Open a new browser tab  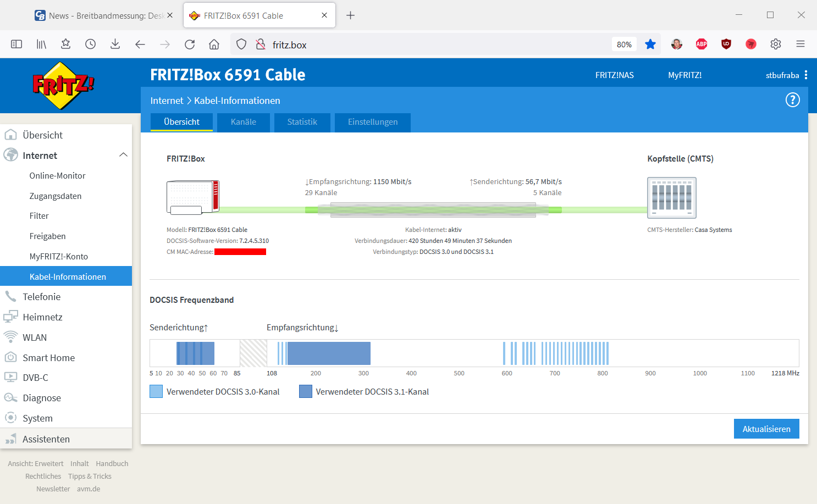pos(350,15)
